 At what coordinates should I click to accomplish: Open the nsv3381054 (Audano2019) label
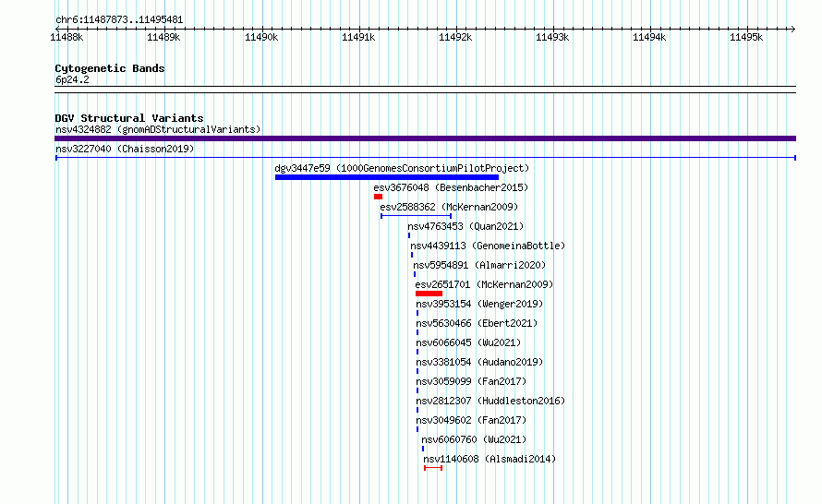479,362
